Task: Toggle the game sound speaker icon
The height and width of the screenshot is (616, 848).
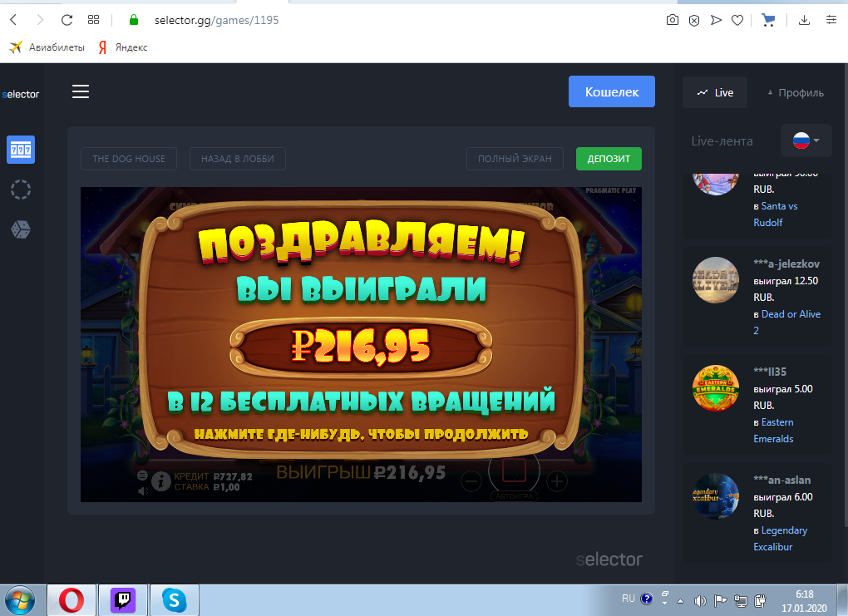Action: (x=143, y=491)
